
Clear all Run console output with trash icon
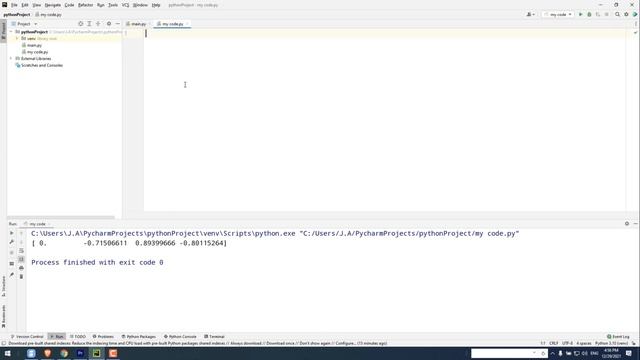[21, 277]
